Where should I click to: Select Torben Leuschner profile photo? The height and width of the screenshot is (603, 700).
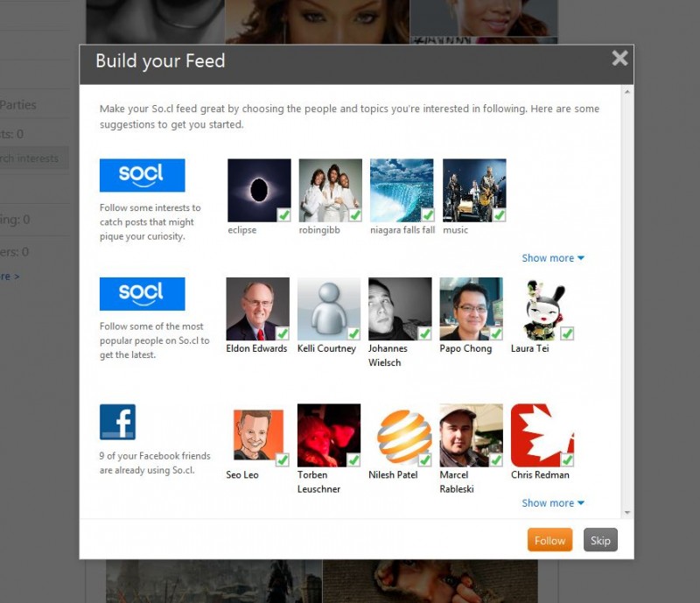329,436
